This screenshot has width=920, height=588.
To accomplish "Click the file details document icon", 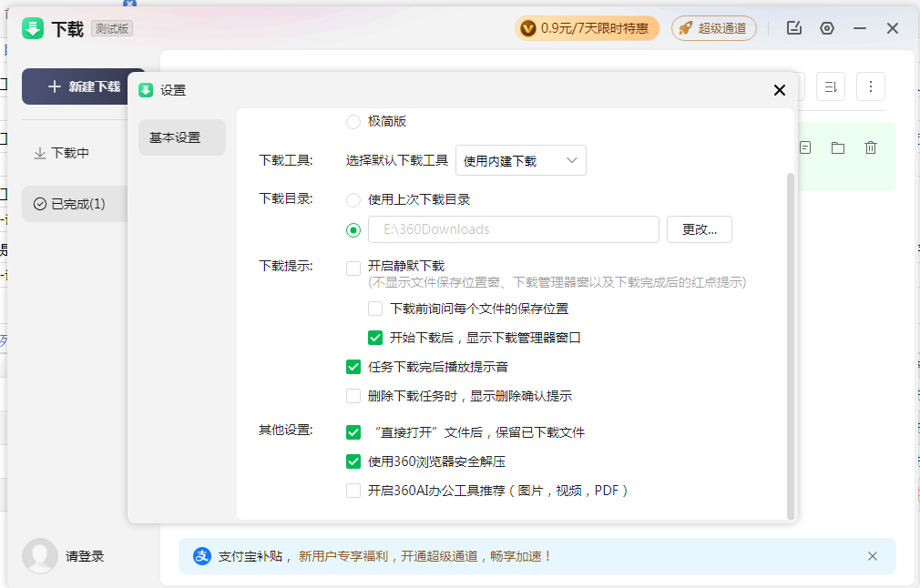I will coord(805,147).
